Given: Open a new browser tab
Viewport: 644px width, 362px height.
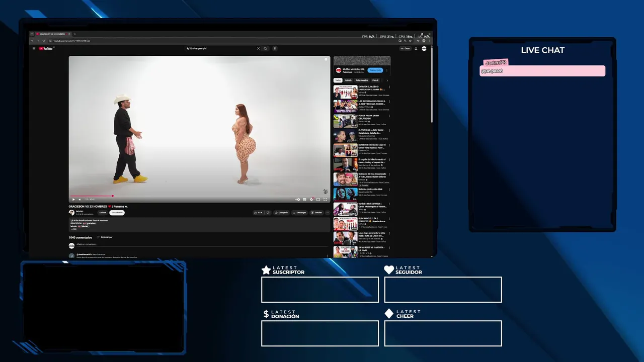Looking at the screenshot, I should [75, 34].
